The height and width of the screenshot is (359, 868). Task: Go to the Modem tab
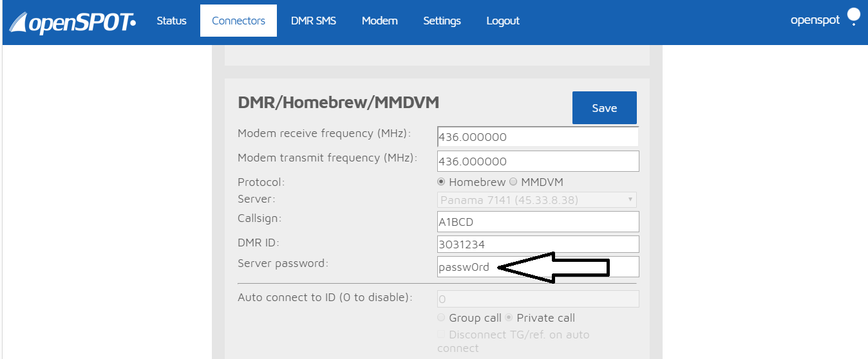point(379,21)
